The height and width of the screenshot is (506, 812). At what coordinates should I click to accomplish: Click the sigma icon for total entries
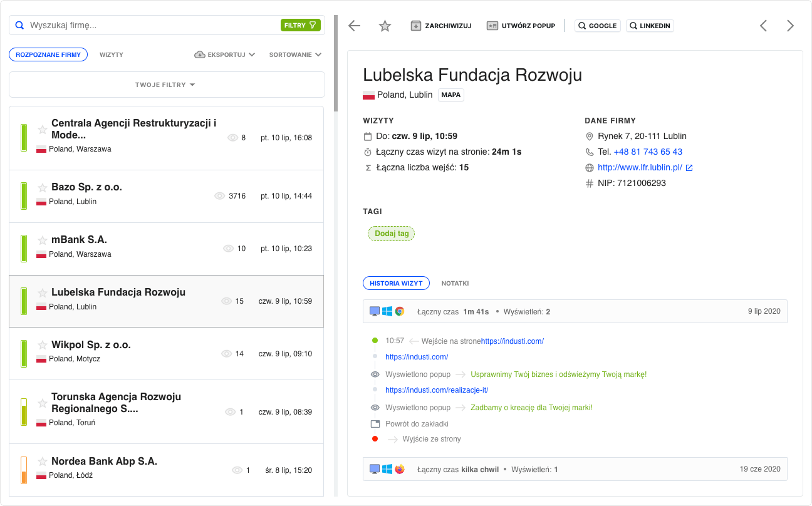(368, 168)
